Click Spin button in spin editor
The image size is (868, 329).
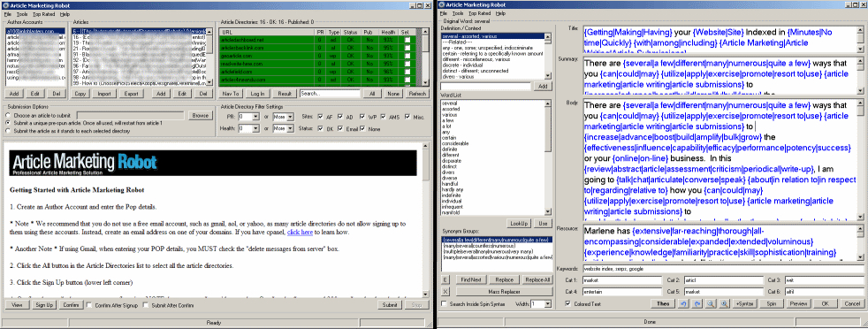click(771, 303)
